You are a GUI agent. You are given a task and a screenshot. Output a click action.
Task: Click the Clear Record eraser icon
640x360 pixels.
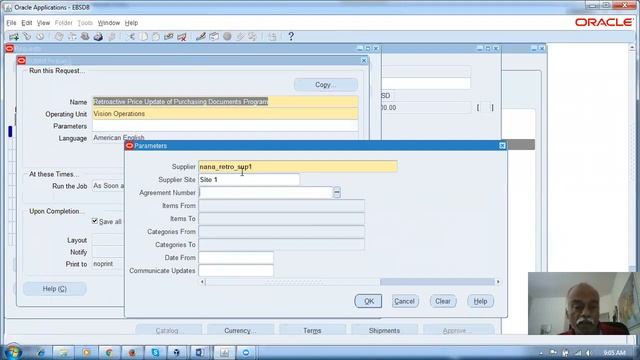point(169,37)
